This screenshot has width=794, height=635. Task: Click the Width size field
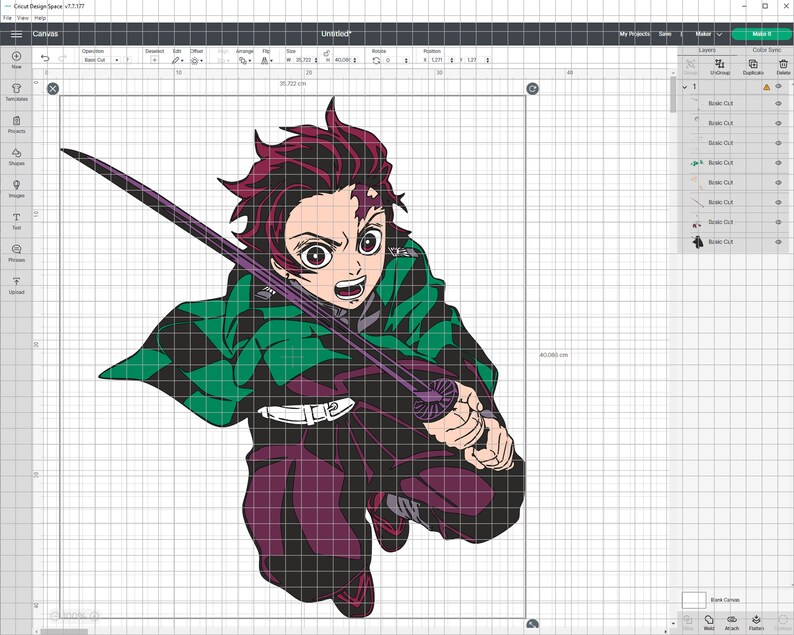point(305,60)
